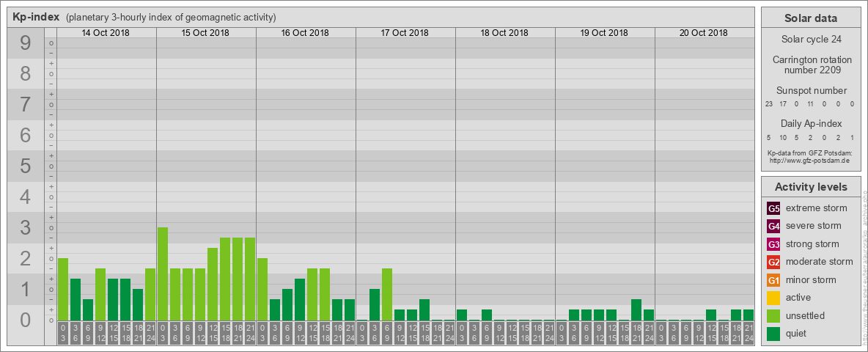
Task: Click the '16 Oct 2018' date header
Action: click(305, 33)
